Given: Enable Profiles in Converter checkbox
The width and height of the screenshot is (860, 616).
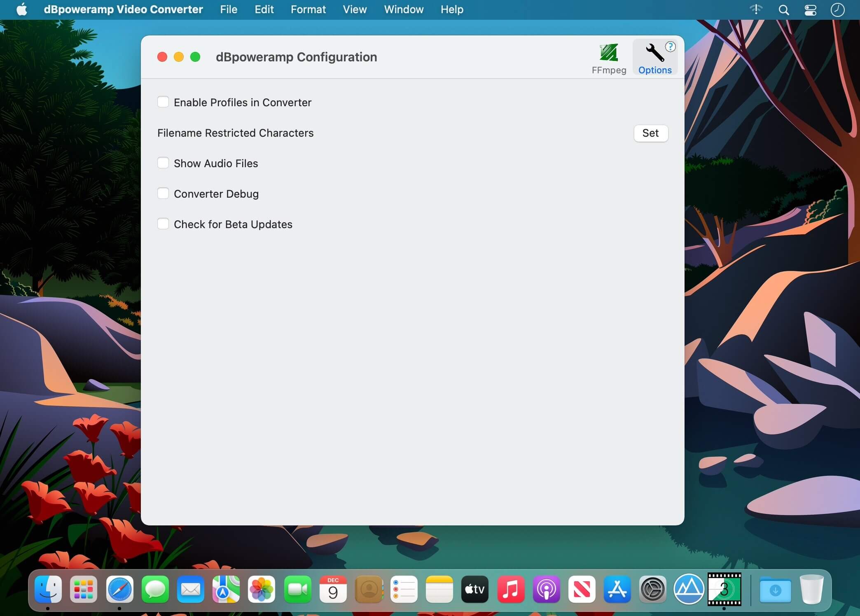Looking at the screenshot, I should [x=163, y=102].
